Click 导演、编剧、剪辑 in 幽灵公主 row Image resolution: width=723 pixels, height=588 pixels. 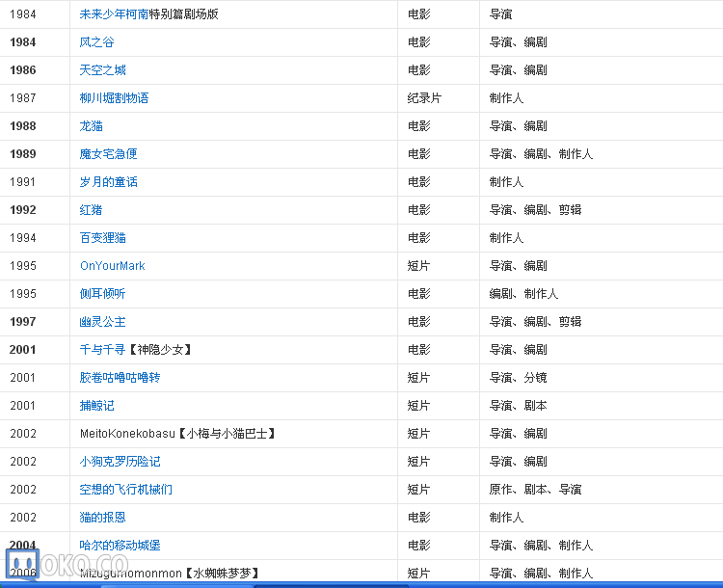pyautogui.click(x=535, y=322)
